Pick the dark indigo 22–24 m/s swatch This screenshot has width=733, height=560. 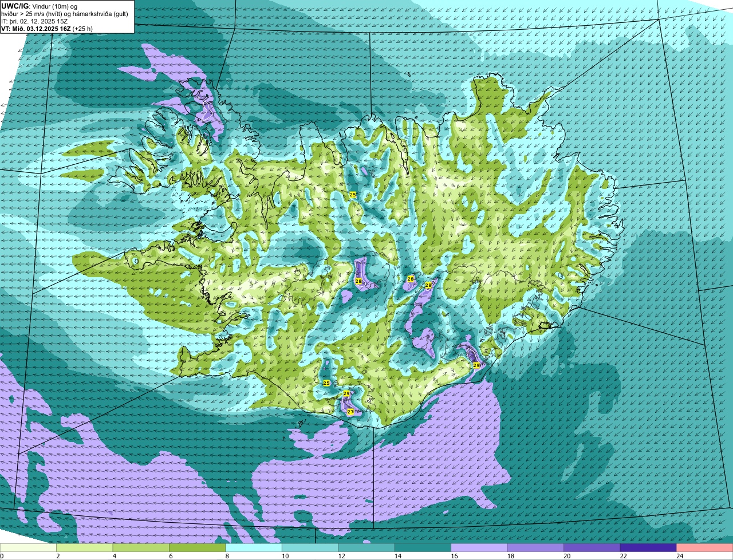point(648,547)
